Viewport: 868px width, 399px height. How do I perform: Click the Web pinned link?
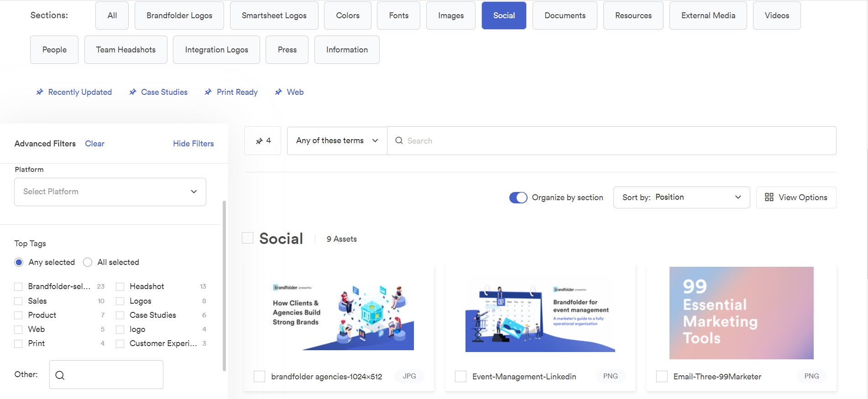pos(295,92)
